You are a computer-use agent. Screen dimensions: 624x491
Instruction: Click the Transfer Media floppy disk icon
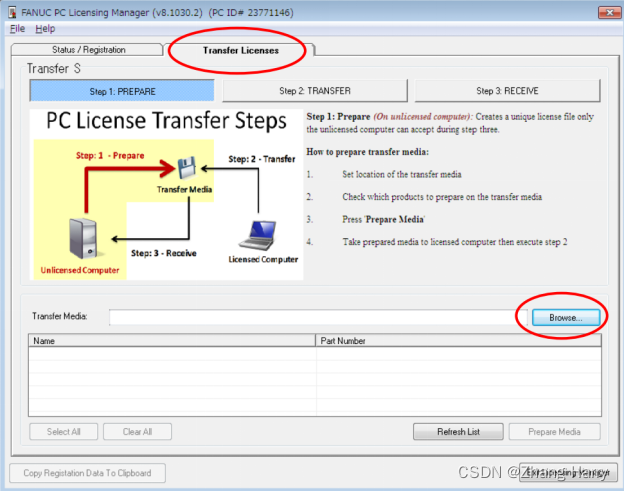(x=186, y=168)
